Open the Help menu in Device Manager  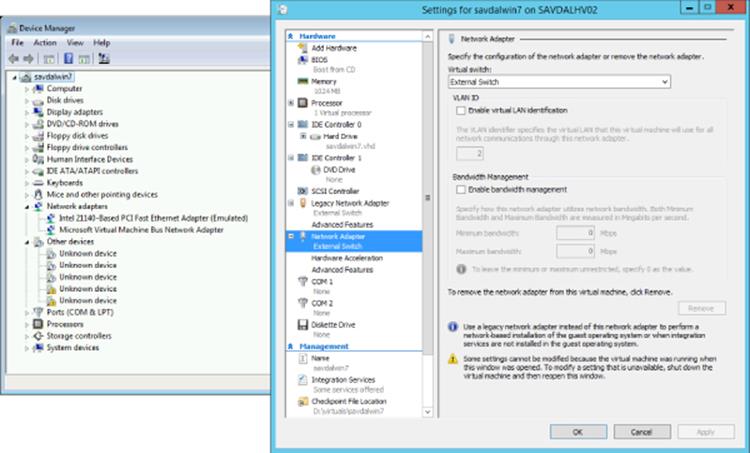point(101,43)
